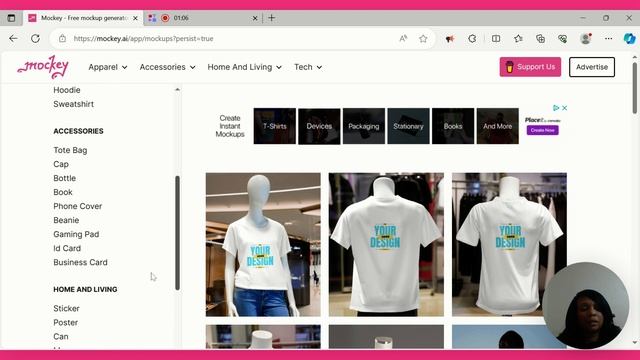Open the right back-view t-shirt mockup
Screen dimensions: 640x360
click(x=509, y=244)
